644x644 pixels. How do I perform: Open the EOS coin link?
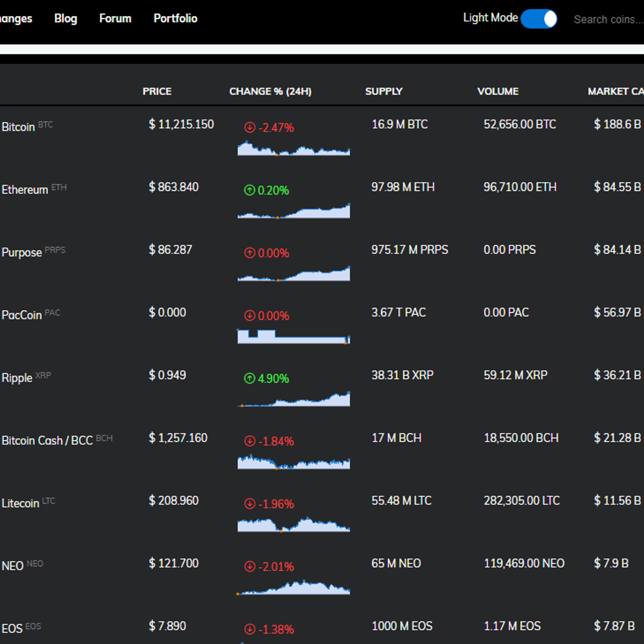tap(12, 628)
